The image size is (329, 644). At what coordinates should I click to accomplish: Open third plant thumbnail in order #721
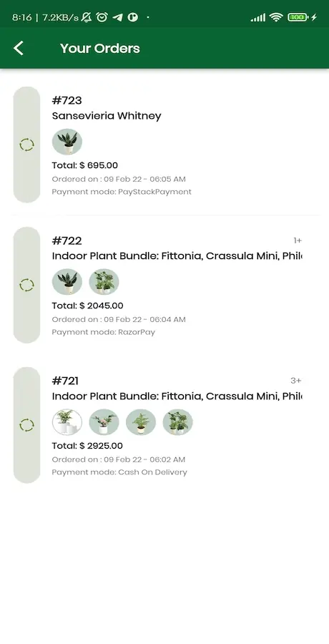point(141,421)
